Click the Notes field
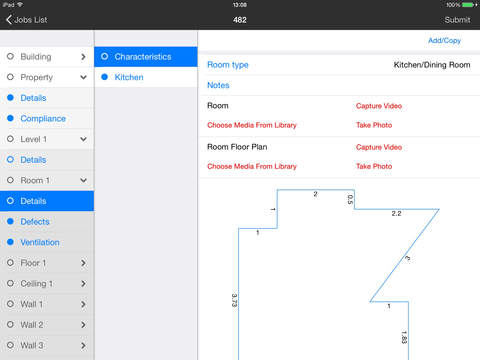This screenshot has height=360, width=480. (x=339, y=85)
